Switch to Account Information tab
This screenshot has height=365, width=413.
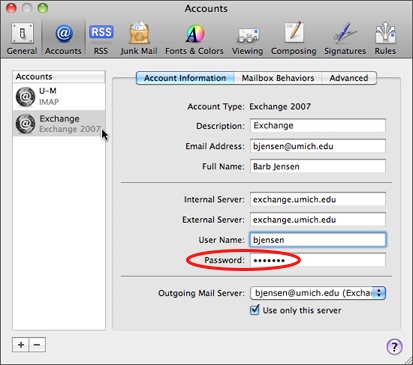pos(185,78)
